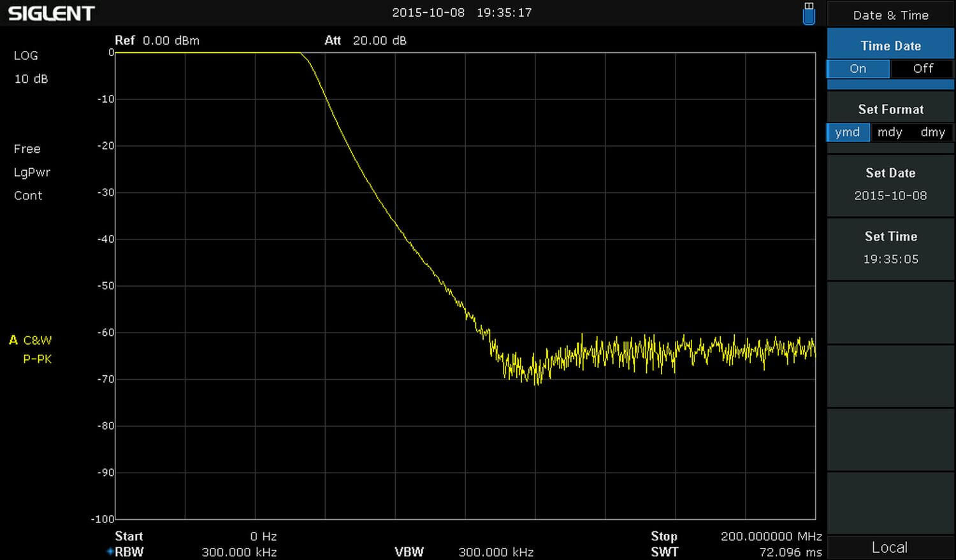Click the time 19:35:17 in header
Viewport: 956px width, 560px height.
pos(504,13)
